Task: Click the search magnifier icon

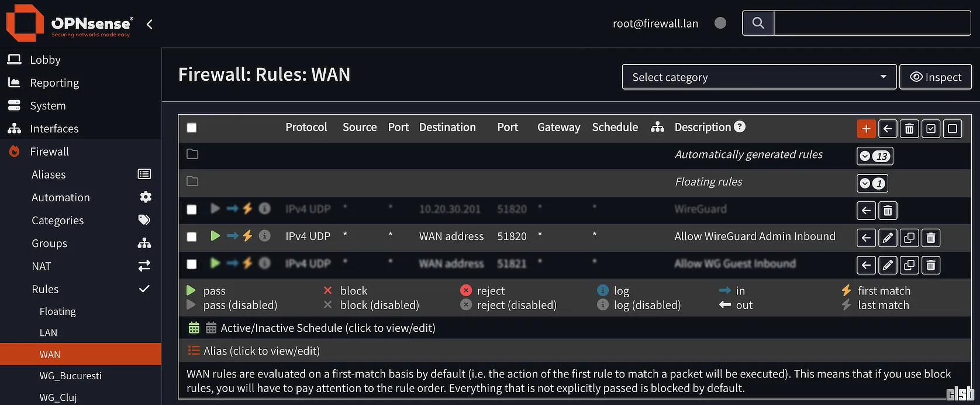Action: tap(758, 23)
